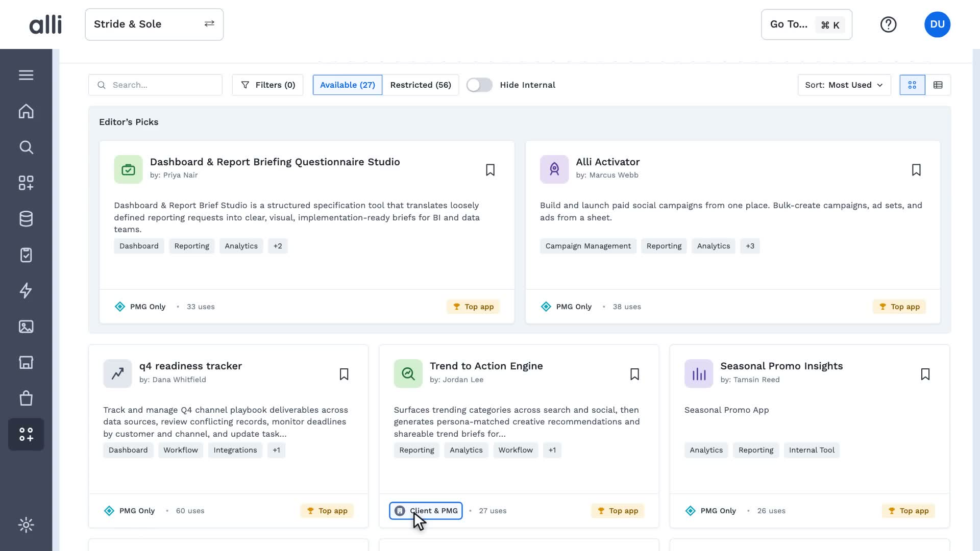Screen dimensions: 980x551
Task: Select the active apps sidebar icon
Action: [x=26, y=434]
